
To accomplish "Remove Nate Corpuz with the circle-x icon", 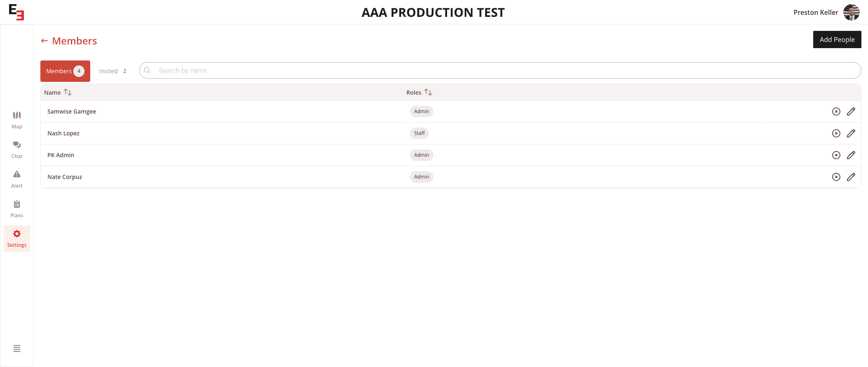I will pos(836,177).
